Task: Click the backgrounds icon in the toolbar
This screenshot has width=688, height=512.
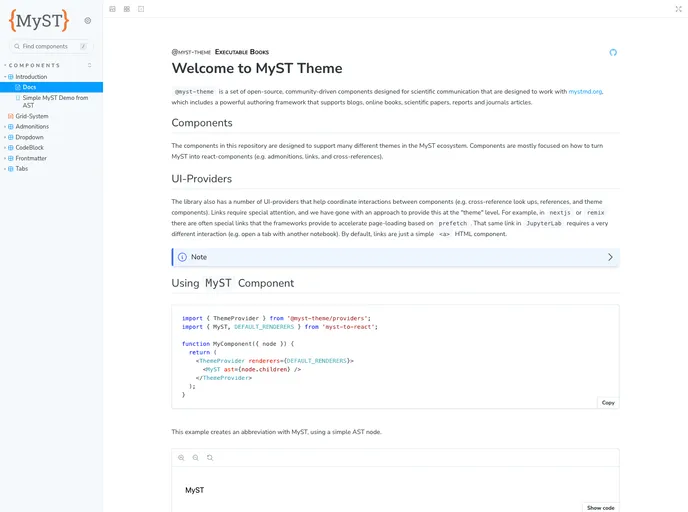Action: 112,9
